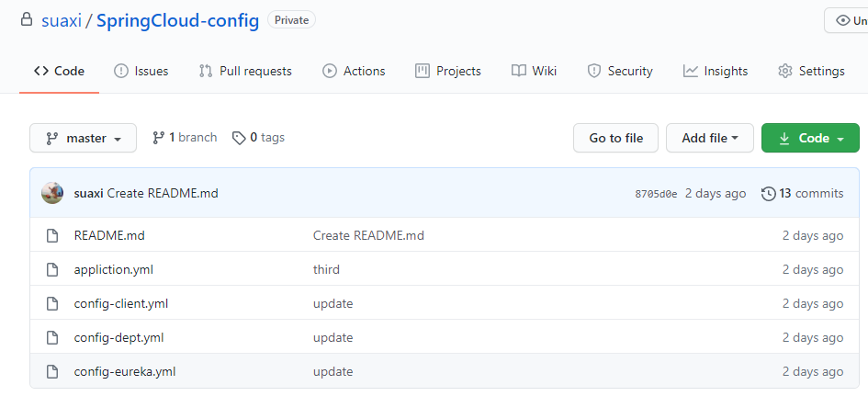Open the Pull requests tab
The width and height of the screenshot is (868, 396).
pyautogui.click(x=245, y=71)
